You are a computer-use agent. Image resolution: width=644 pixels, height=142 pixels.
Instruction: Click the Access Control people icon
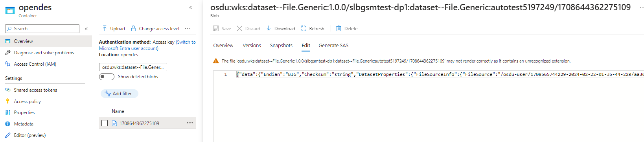(x=8, y=64)
